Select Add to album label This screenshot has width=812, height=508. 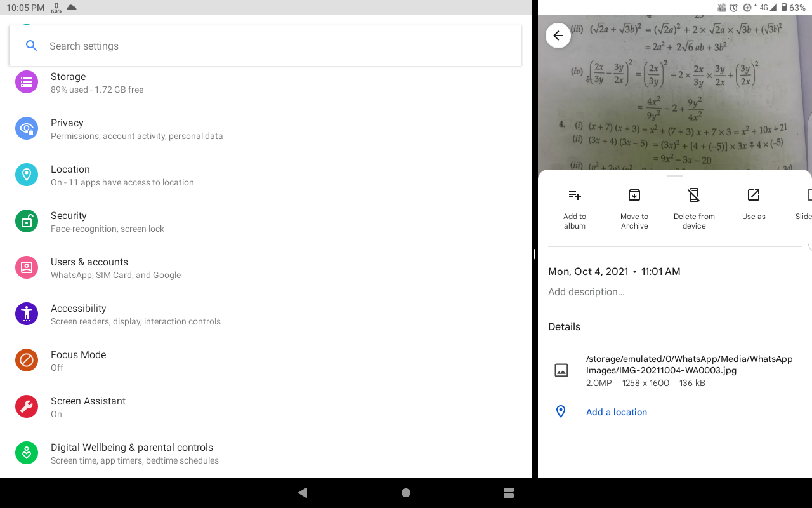[x=575, y=221]
